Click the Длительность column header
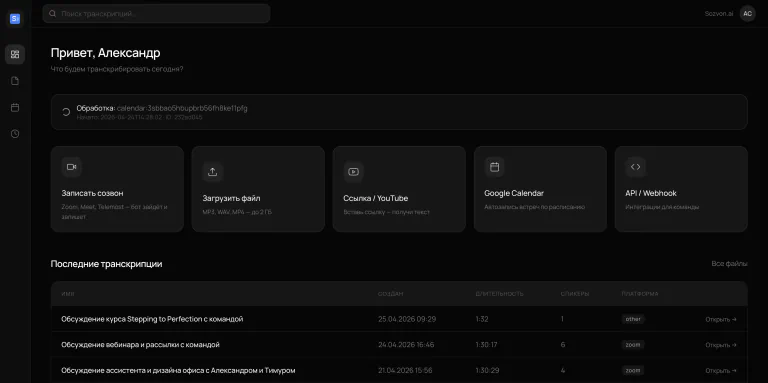This screenshot has height=383, width=768. (499, 294)
